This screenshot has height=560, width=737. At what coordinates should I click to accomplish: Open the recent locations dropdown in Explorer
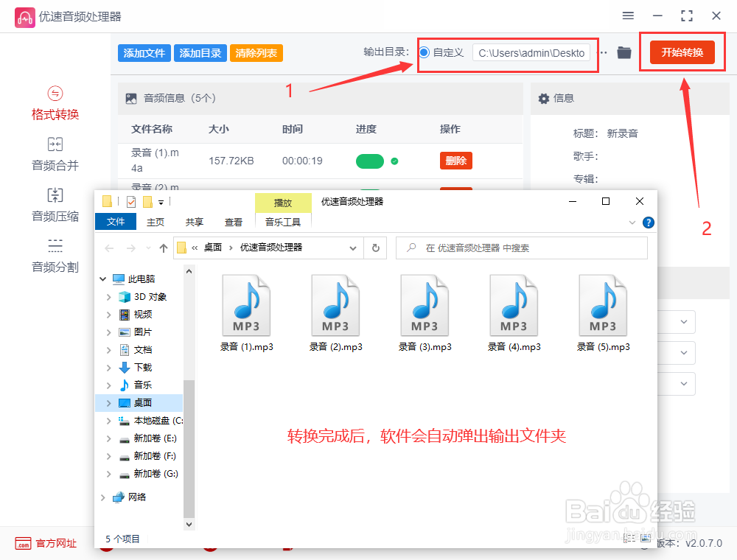pyautogui.click(x=149, y=248)
